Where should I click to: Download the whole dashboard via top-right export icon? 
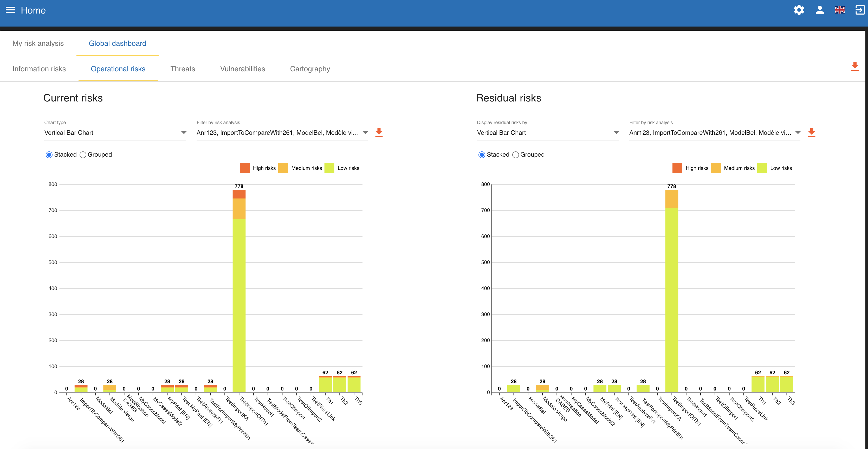(x=854, y=66)
